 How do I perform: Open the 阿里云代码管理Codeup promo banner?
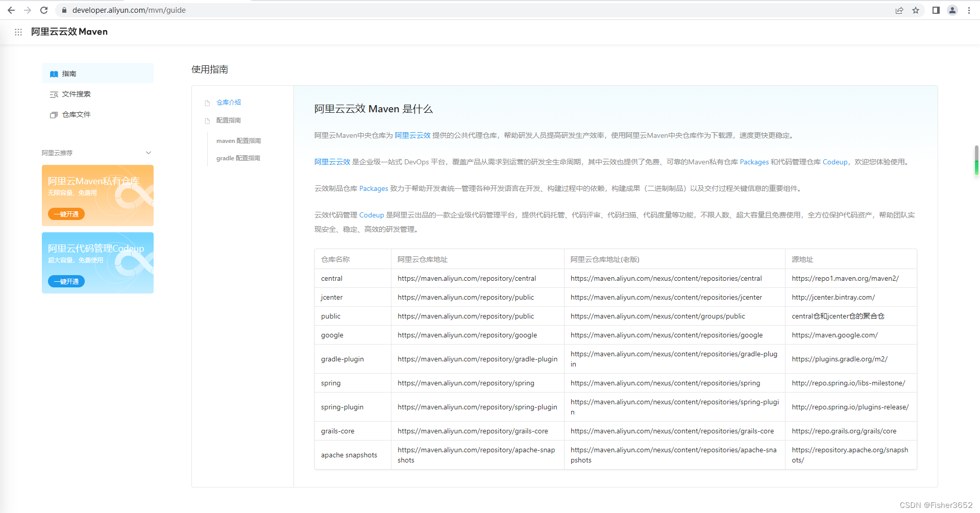click(97, 263)
